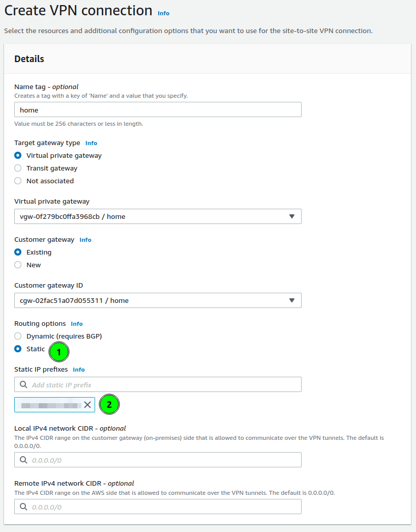Click green annotation marker number 1
This screenshot has height=532, width=416.
pos(59,352)
